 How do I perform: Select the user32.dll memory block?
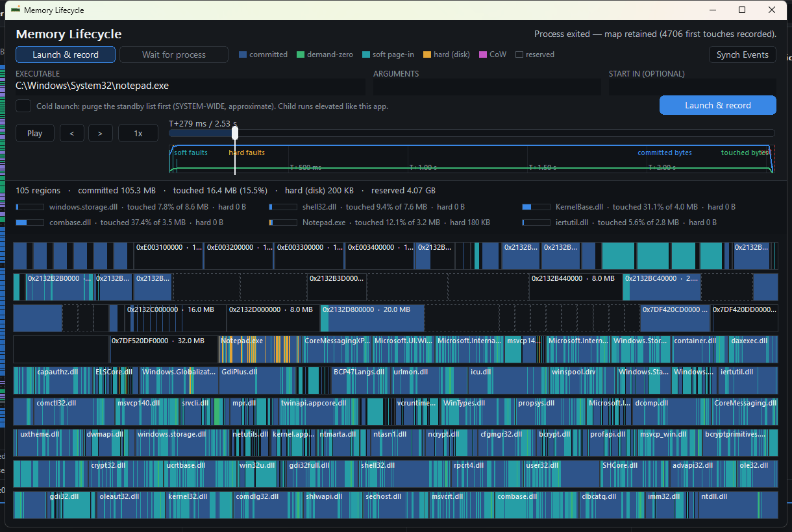[x=561, y=474]
